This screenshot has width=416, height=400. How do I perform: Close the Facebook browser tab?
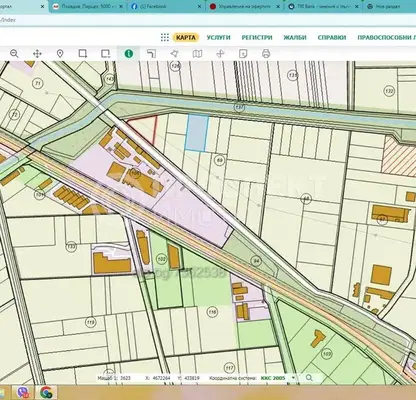(x=199, y=6)
